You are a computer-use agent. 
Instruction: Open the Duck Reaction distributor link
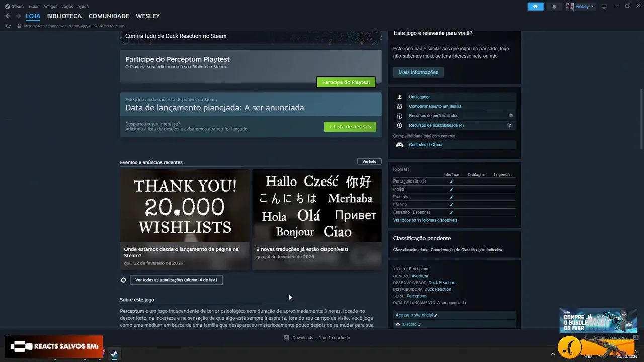438,289
